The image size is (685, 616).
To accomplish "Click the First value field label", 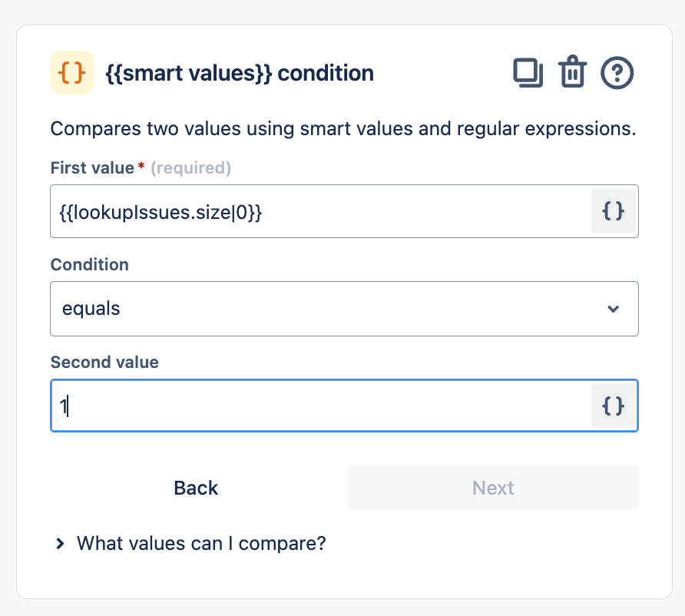I will 92,167.
